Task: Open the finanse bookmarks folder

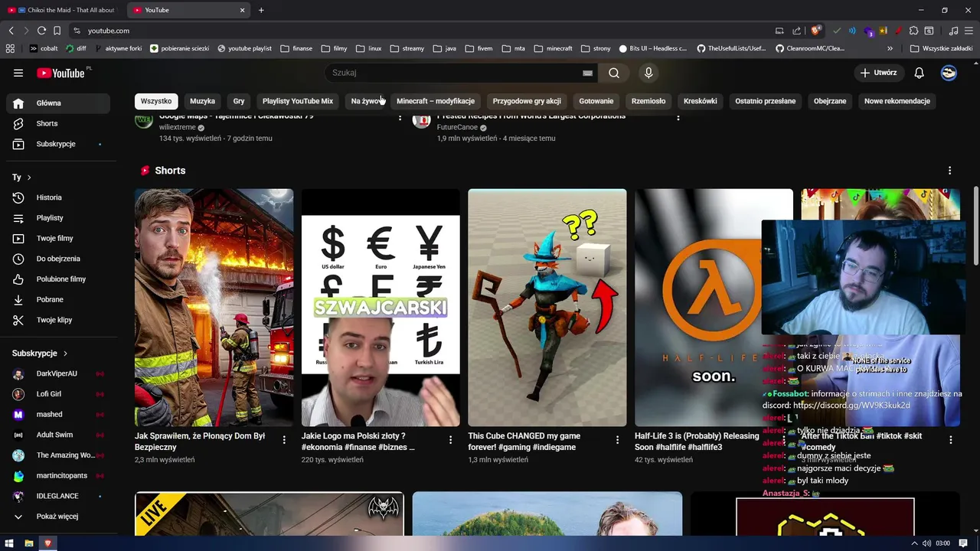Action: point(296,48)
